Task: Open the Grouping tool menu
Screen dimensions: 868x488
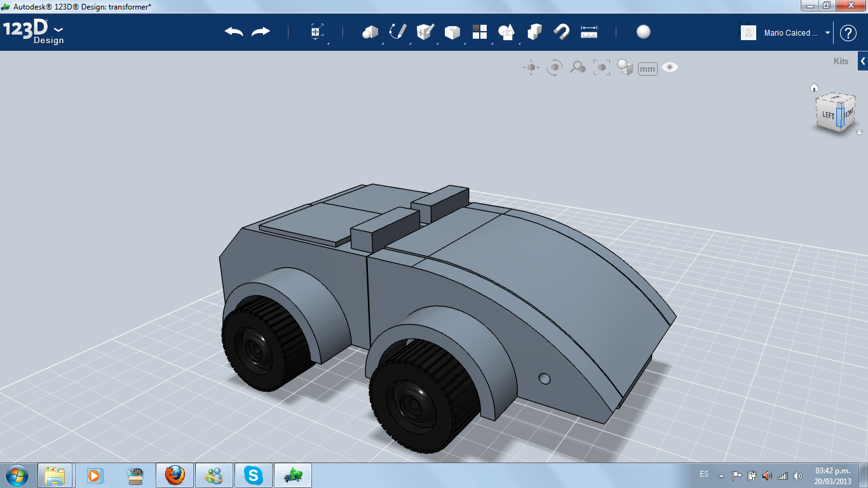Action: click(x=506, y=32)
